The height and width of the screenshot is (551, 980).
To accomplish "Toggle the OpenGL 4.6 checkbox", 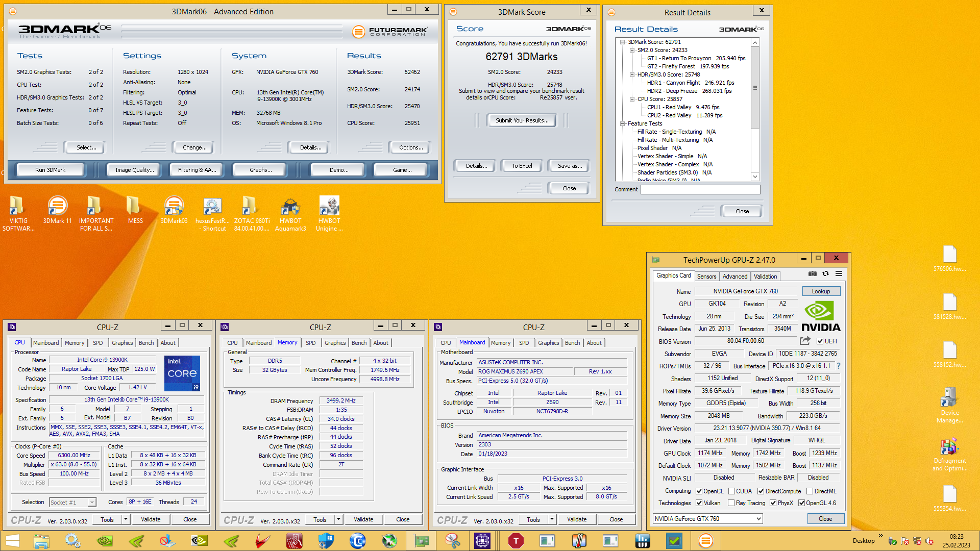I will [801, 503].
